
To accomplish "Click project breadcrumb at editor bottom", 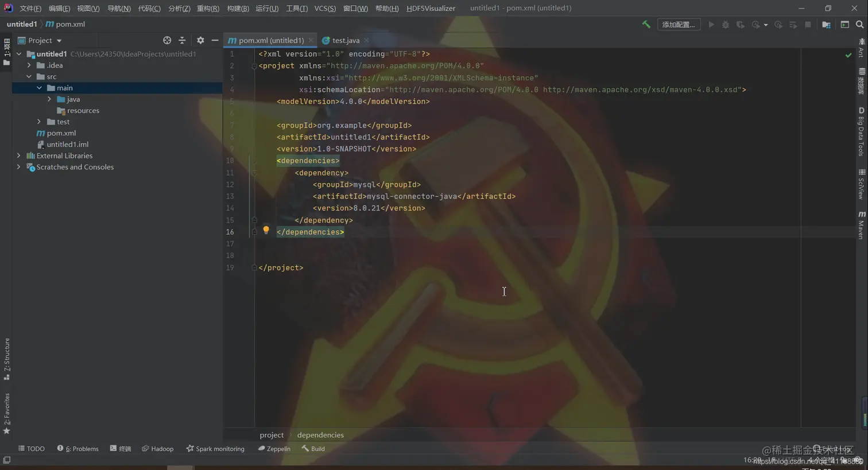I will [x=272, y=435].
